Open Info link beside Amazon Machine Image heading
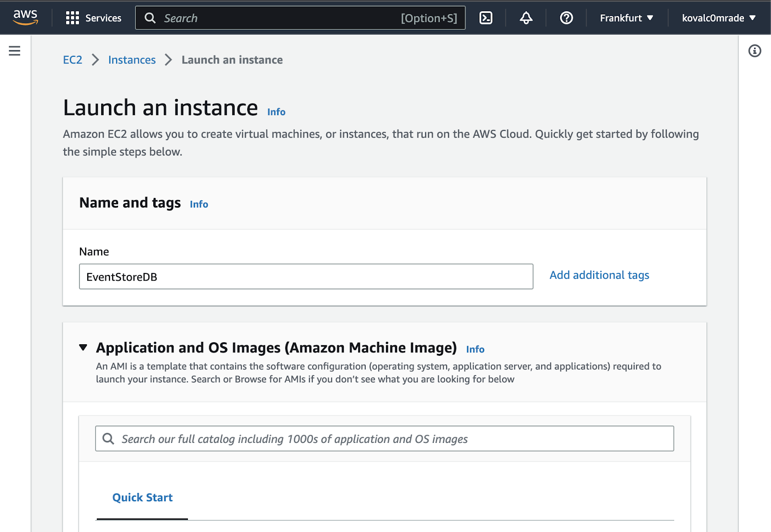Screen dimensions: 771x532 (475, 349)
